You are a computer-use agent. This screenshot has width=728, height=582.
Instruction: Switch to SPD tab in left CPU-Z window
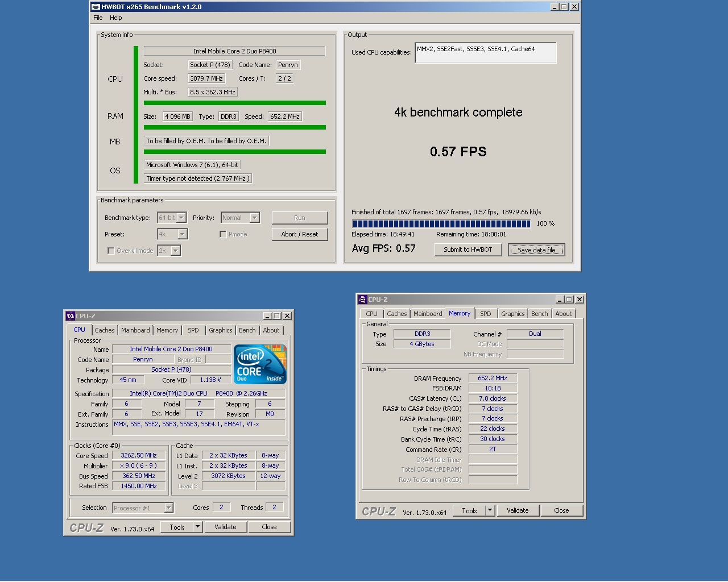(193, 330)
